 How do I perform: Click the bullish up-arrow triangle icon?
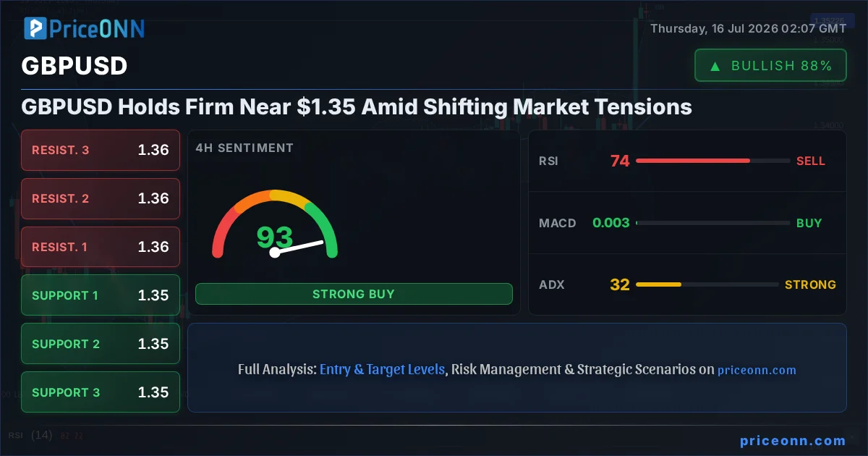point(715,66)
